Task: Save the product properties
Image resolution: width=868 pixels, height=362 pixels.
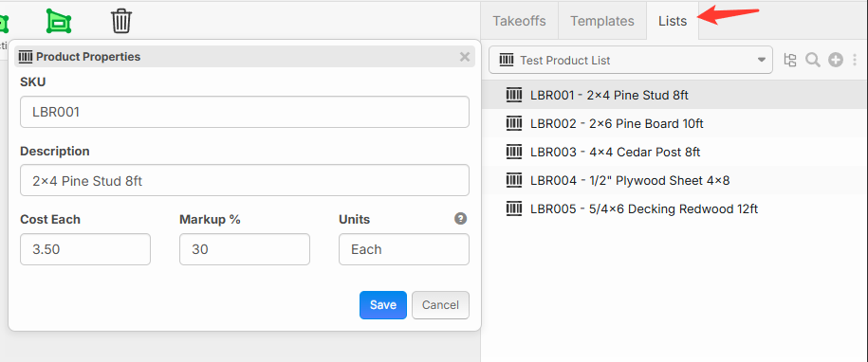Action: click(383, 305)
